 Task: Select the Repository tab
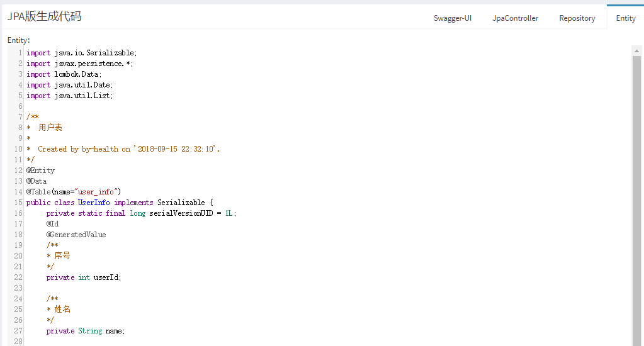pyautogui.click(x=577, y=18)
